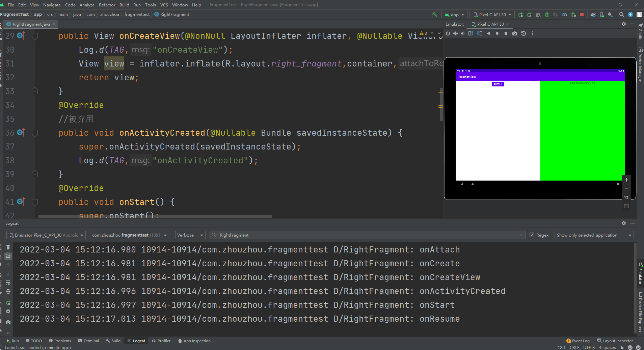Viewport: 644px width, 350px height.
Task: Select the RightFragment.java editor tab
Action: (31, 24)
